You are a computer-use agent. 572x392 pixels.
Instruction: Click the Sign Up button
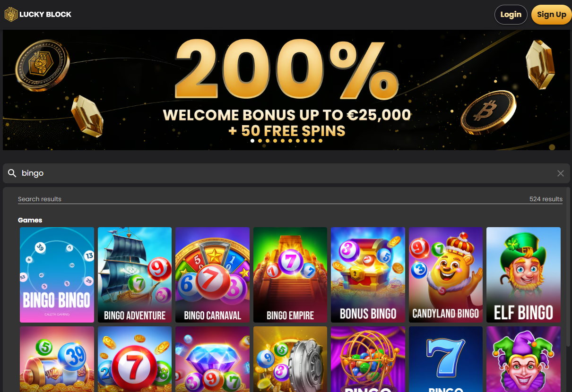(552, 15)
